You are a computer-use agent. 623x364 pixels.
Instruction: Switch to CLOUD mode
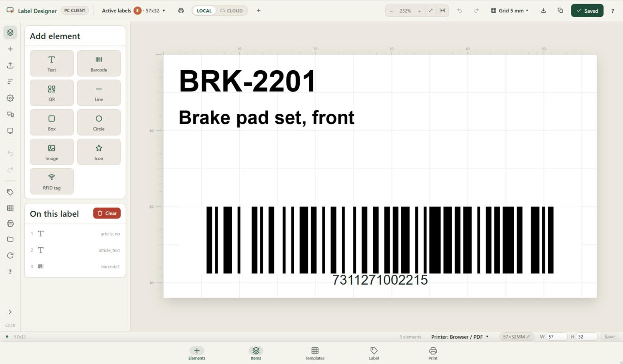232,10
